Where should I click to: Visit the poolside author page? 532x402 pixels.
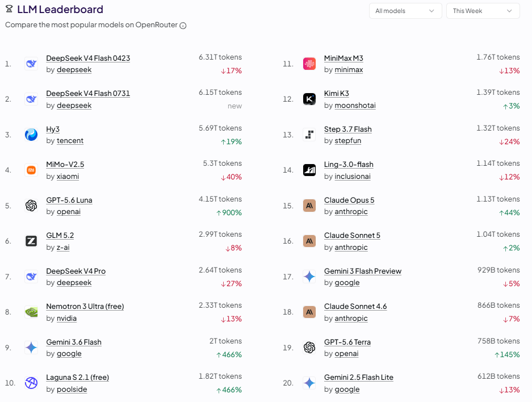[x=72, y=389]
